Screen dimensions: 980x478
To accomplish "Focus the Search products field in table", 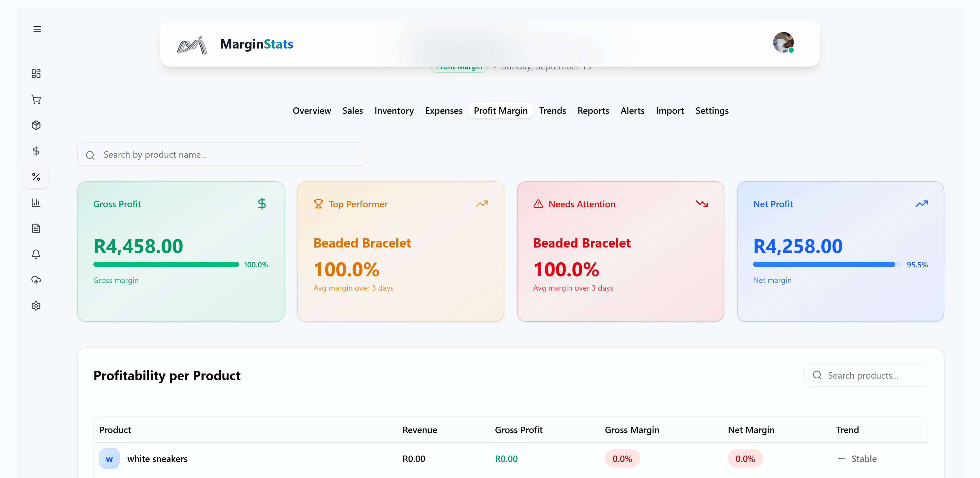I will pyautogui.click(x=866, y=375).
